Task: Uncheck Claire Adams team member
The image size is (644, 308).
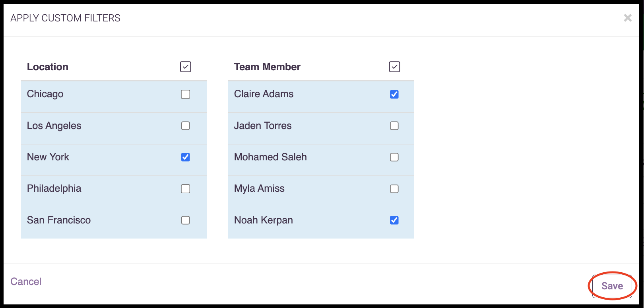Action: [394, 94]
